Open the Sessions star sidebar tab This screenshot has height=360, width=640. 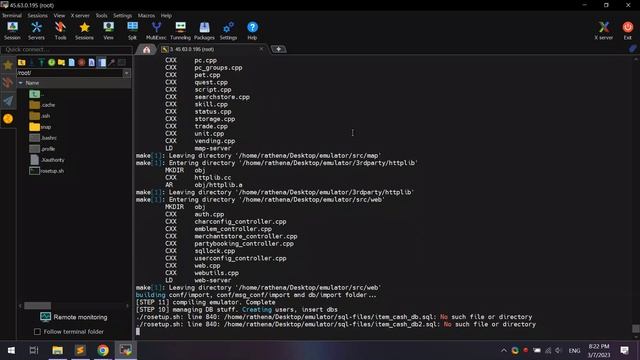pyautogui.click(x=8, y=65)
